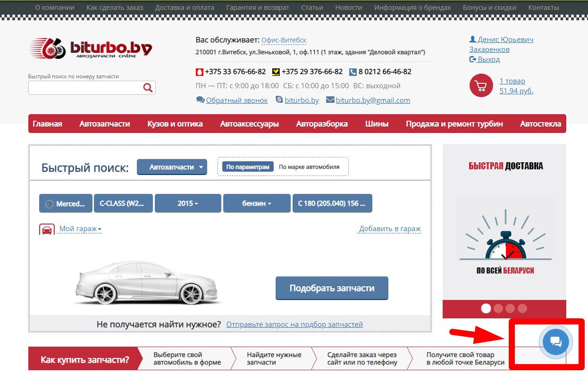Viewport: 588px width, 374px height.
Task: Open the бензин fuel type dropdown
Action: 257,204
